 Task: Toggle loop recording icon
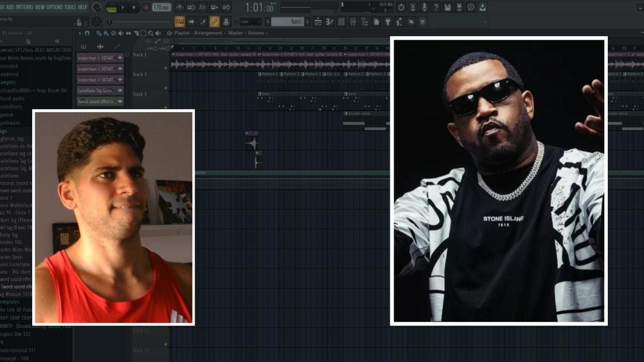tap(226, 8)
